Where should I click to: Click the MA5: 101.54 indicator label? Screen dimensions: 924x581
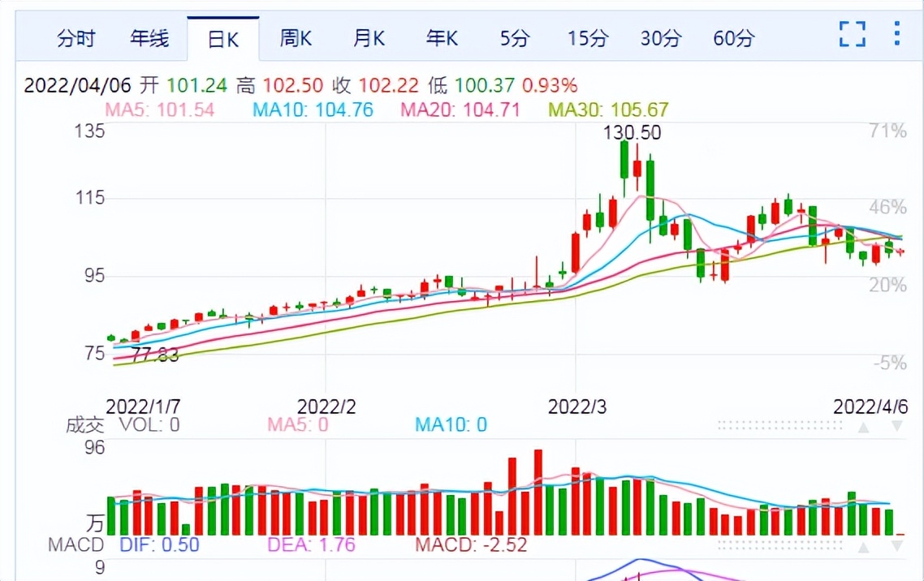160,110
